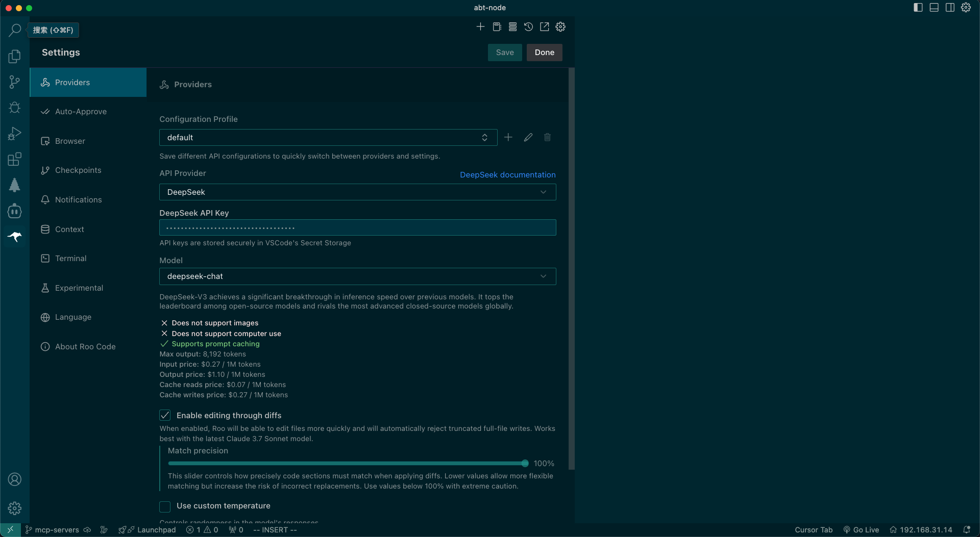Open Source Control in the activity bar
This screenshot has height=537, width=980.
point(15,82)
